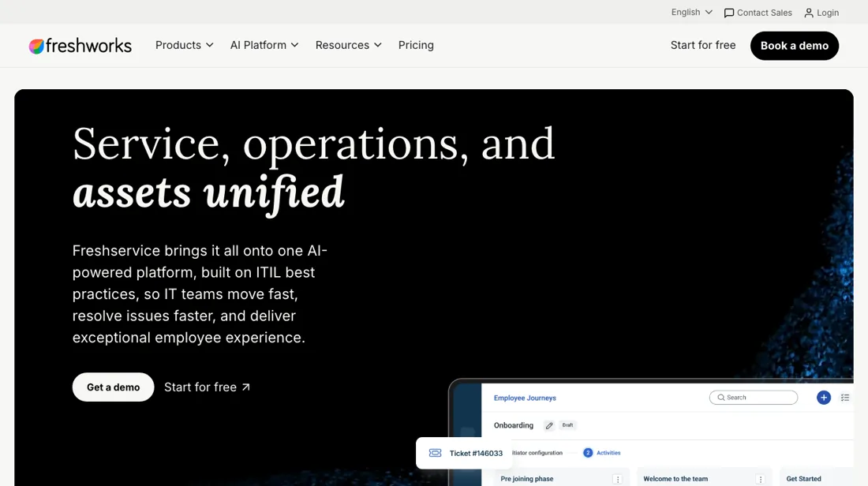Click the ticket icon on Ticket card
This screenshot has height=486, width=868.
[435, 454]
